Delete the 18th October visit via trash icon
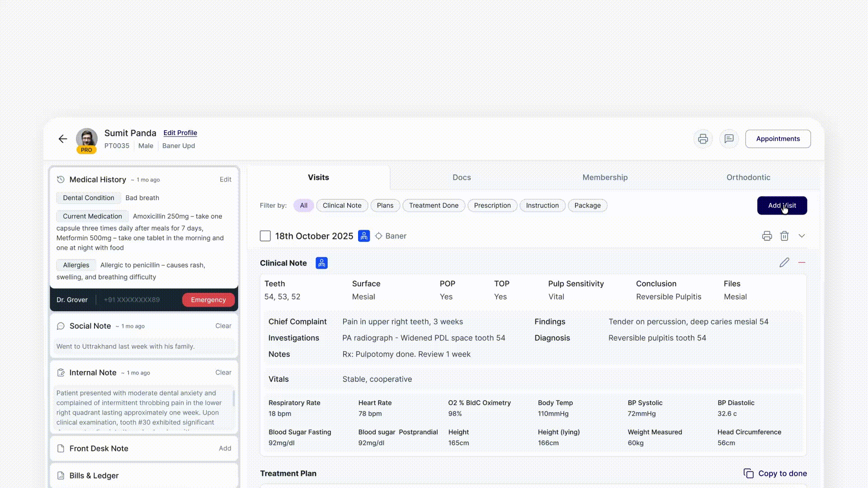Screen dimensions: 868x488 click(784, 235)
